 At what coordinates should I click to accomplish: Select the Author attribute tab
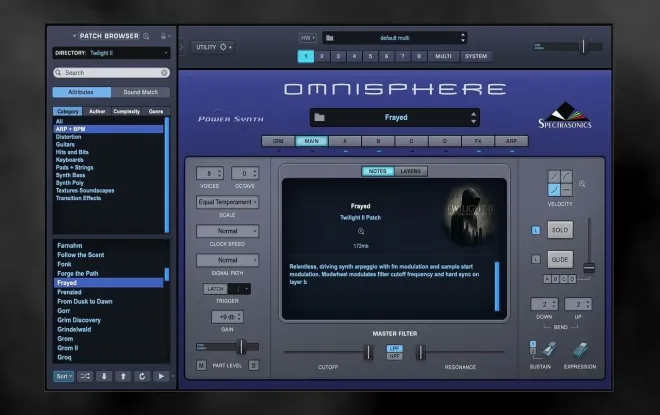97,112
